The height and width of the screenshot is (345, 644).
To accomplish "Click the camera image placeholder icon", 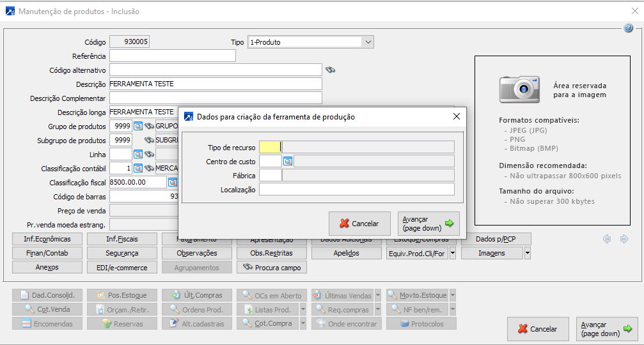I will [x=519, y=89].
